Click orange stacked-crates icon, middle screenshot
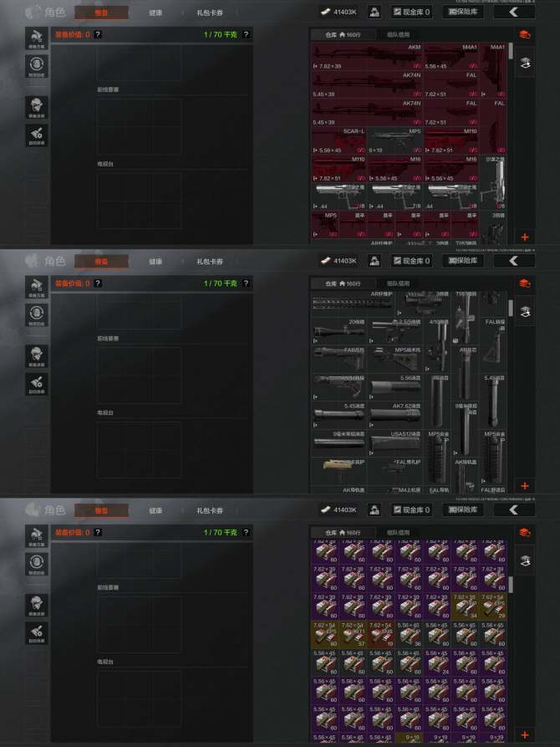The width and height of the screenshot is (560, 747). [x=525, y=284]
